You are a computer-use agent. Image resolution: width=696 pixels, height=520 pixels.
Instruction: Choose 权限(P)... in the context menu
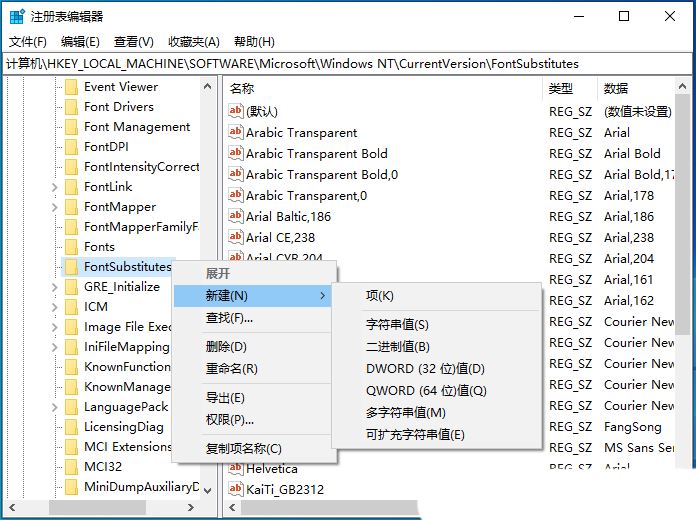(x=252, y=420)
